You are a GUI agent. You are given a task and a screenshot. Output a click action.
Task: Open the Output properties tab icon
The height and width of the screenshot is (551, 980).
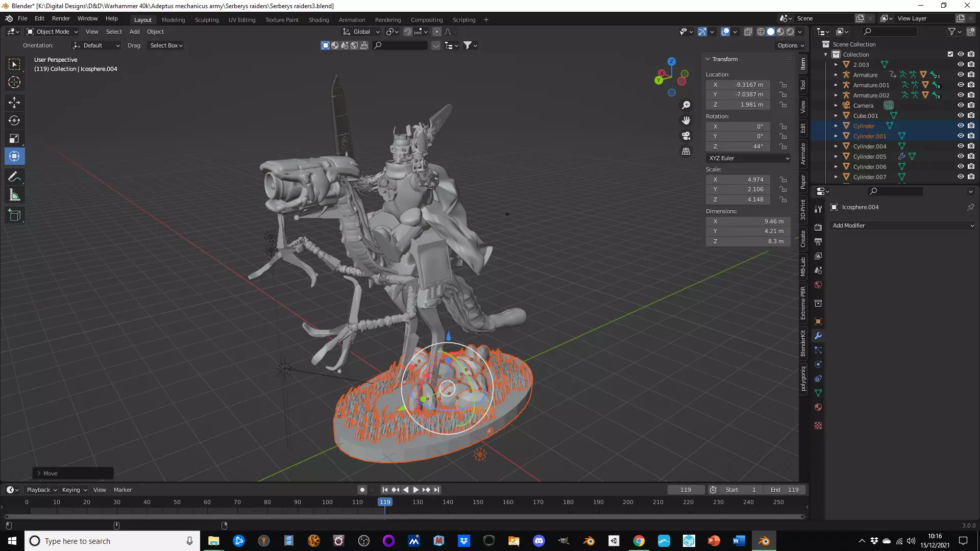tap(818, 241)
